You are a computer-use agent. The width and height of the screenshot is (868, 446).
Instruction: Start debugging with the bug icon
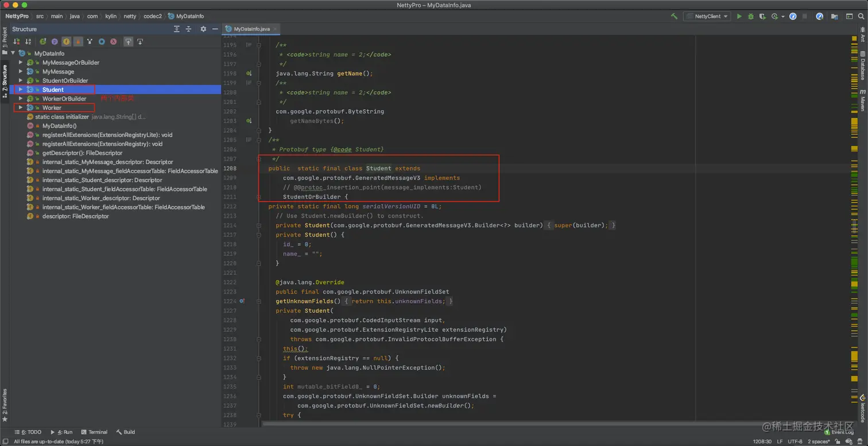750,17
